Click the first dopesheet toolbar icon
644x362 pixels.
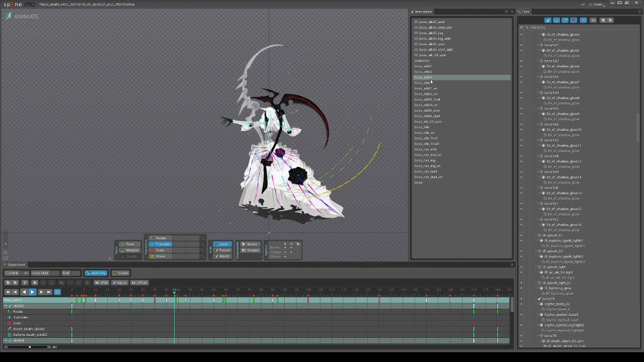point(8,283)
